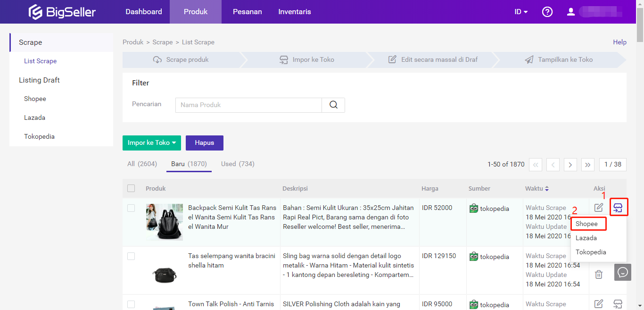
Task: Sort by Waktu column arrows
Action: click(x=547, y=189)
